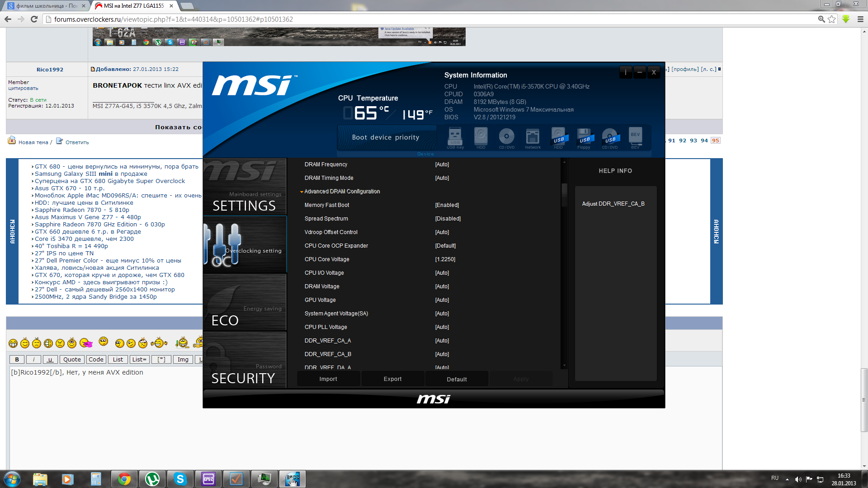Click the USB Floppy boot device icon

click(x=584, y=136)
